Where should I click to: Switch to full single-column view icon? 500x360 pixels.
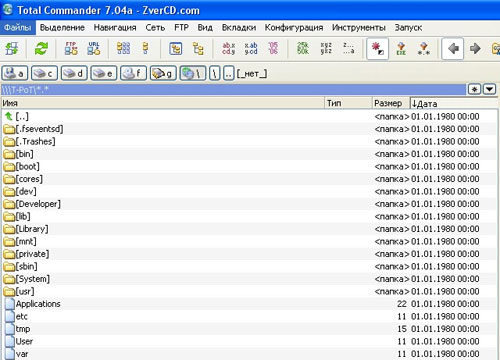pyautogui.click(x=145, y=49)
